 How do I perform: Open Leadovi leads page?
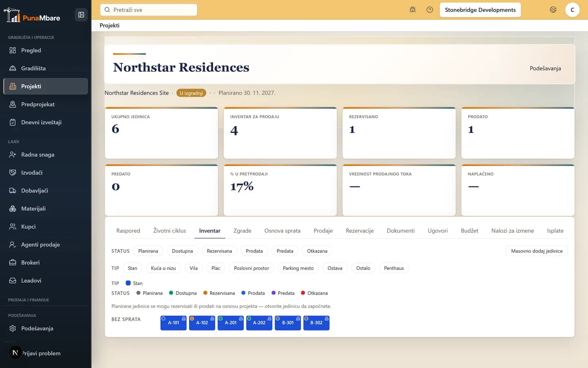click(x=45, y=280)
